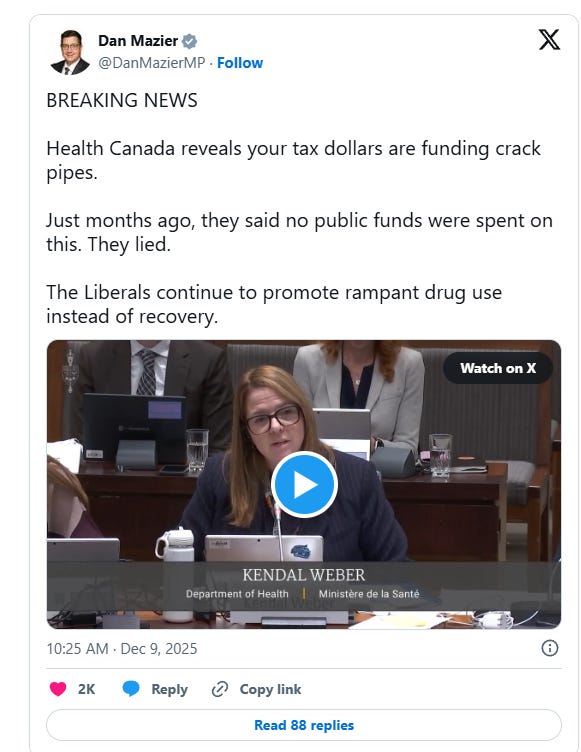Open the Dan Mazier display name
The height and width of the screenshot is (752, 581).
[138, 41]
